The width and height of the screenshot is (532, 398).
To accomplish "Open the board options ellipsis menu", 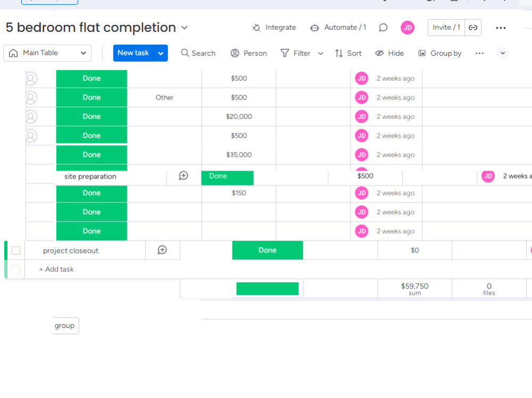I will pyautogui.click(x=501, y=28).
